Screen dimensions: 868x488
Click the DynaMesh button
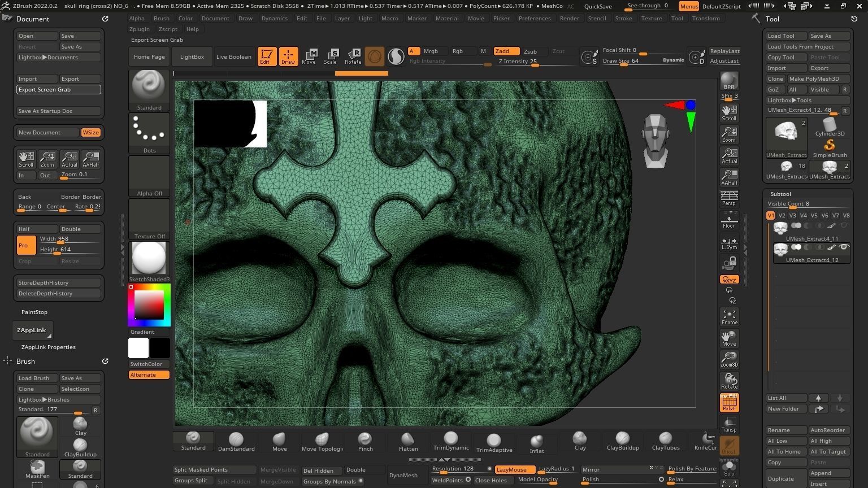click(403, 476)
